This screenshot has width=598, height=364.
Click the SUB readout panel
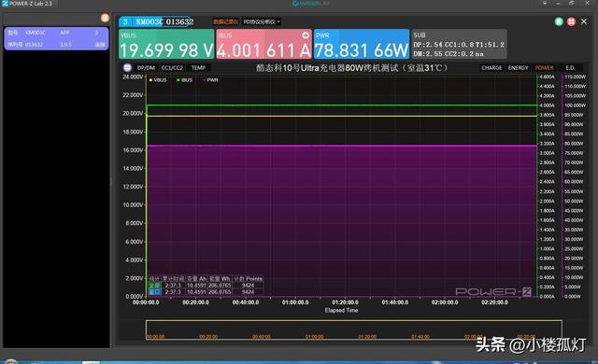tap(459, 44)
